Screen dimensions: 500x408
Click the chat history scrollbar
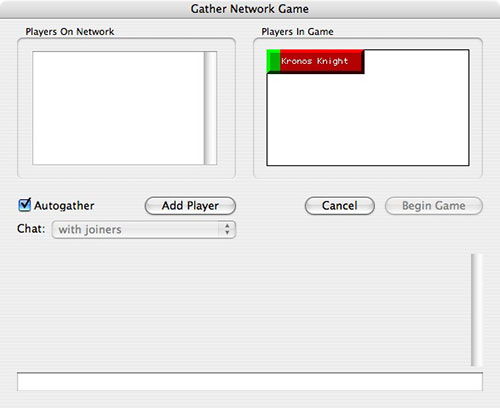coord(477,310)
